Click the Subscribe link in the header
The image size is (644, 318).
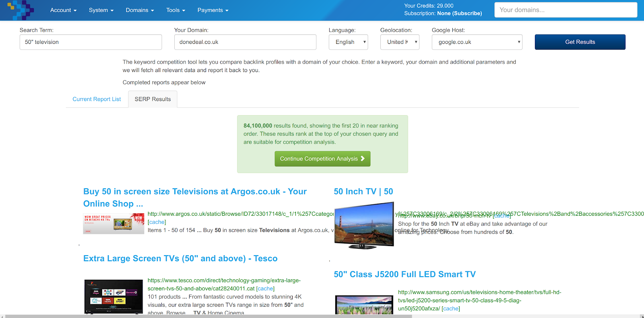[467, 13]
